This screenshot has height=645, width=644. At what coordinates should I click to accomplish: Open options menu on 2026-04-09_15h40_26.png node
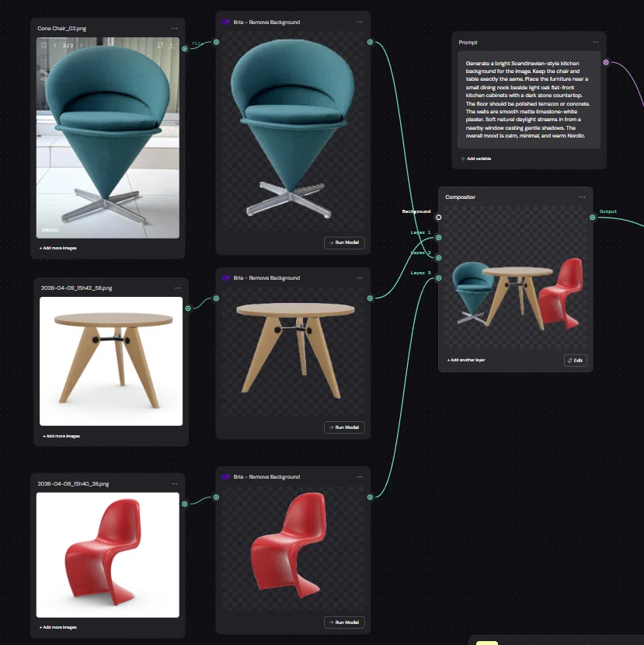(x=174, y=483)
